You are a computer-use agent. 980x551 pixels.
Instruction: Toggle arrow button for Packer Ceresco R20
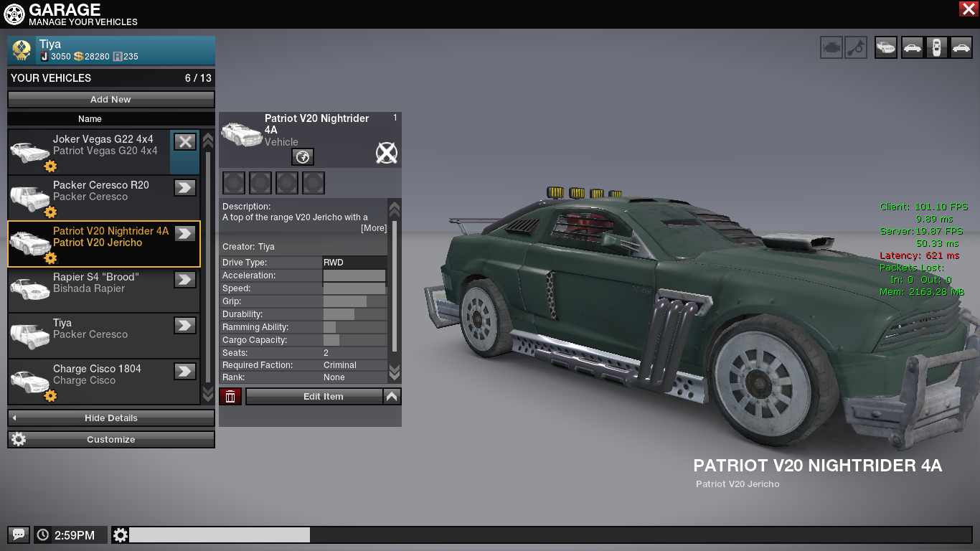click(185, 187)
